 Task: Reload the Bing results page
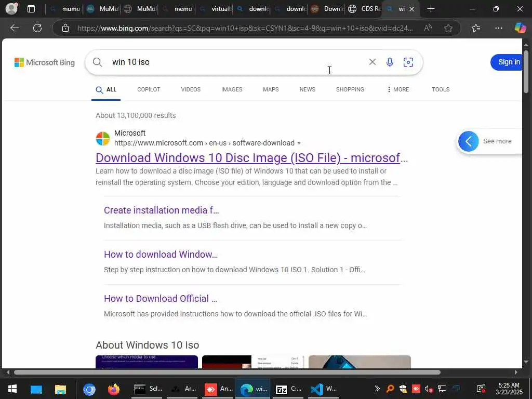coord(37,28)
